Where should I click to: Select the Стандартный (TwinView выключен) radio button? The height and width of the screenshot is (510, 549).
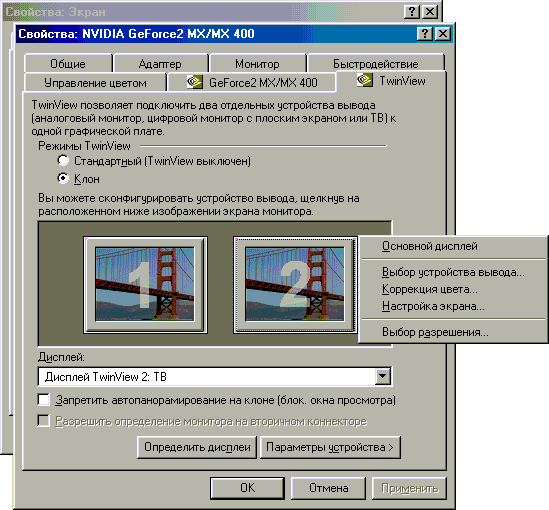tap(63, 161)
